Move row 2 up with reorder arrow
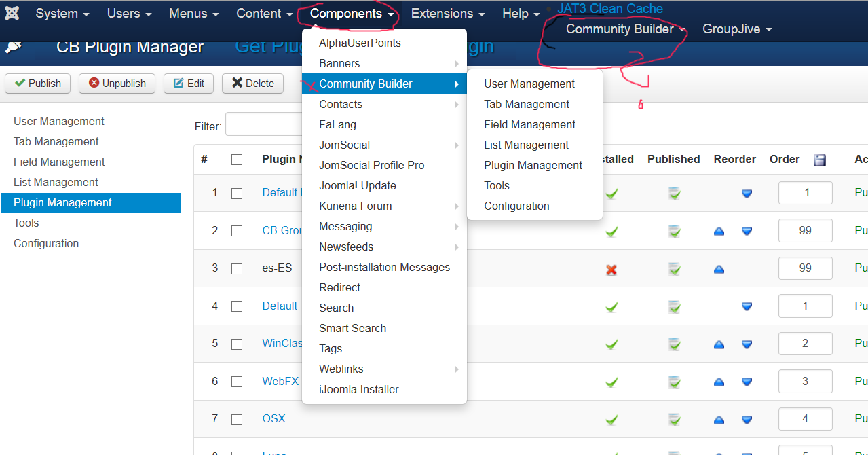Image resolution: width=868 pixels, height=455 pixels. click(x=719, y=231)
